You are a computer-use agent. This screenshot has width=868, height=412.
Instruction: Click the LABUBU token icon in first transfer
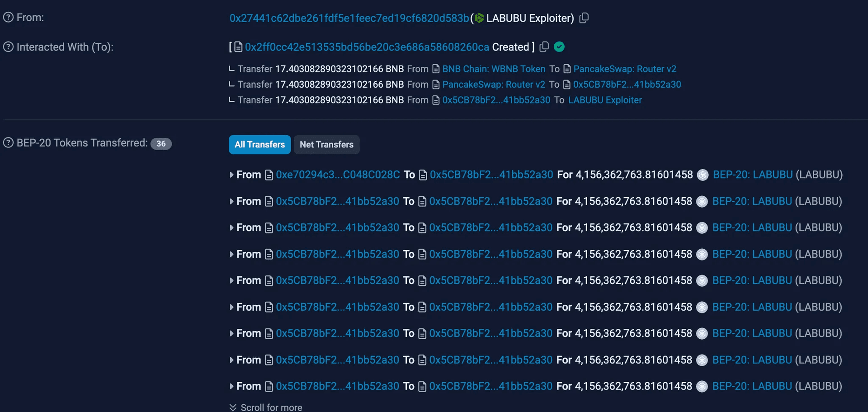pyautogui.click(x=703, y=175)
